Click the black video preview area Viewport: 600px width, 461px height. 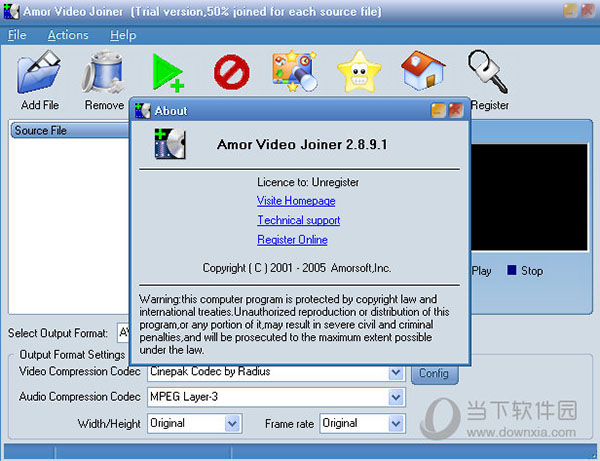point(529,197)
